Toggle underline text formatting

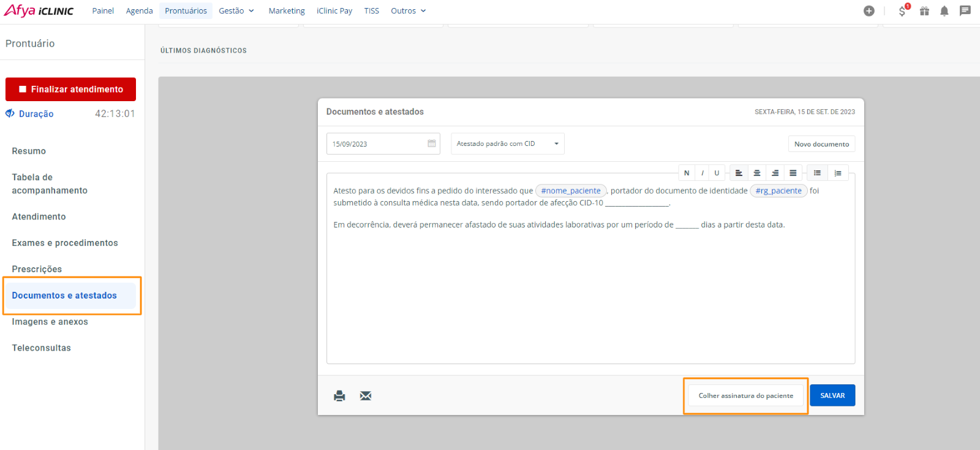(717, 173)
